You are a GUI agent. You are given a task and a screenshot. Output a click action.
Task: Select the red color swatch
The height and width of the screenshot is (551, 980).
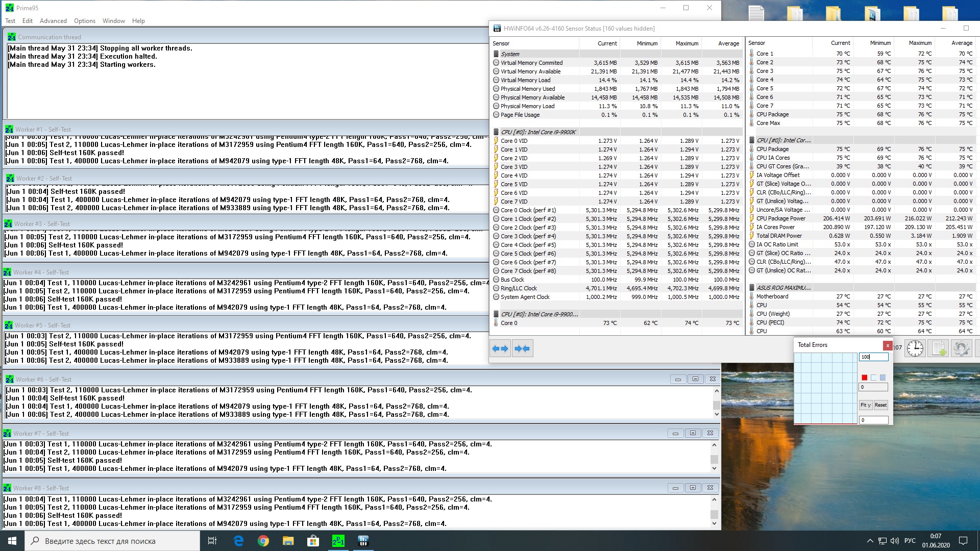click(x=864, y=378)
